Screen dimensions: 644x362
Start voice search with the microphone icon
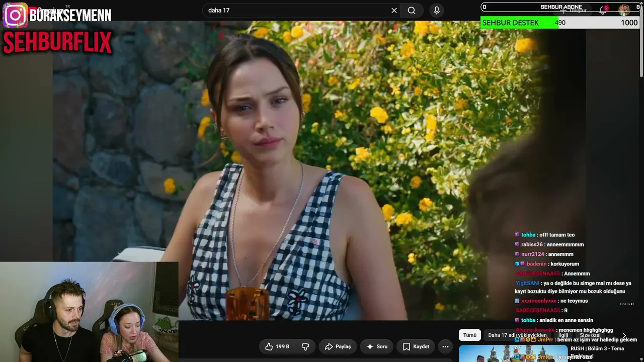tap(436, 11)
